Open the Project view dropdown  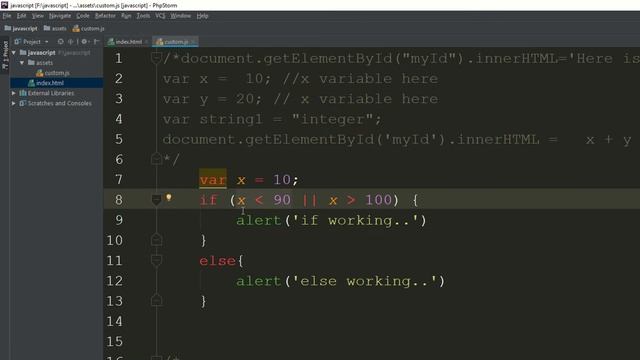tap(32, 42)
